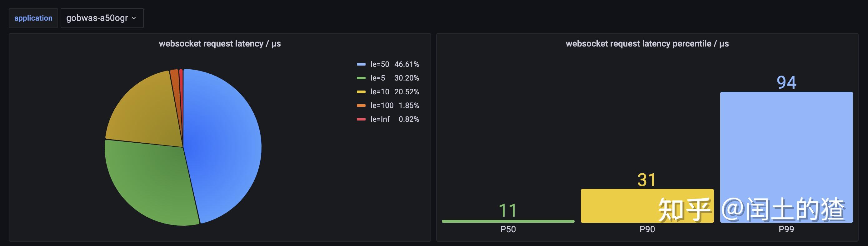Viewport: 868px width, 246px height.
Task: Click the blue le=50 legend color swatch
Action: [x=361, y=64]
